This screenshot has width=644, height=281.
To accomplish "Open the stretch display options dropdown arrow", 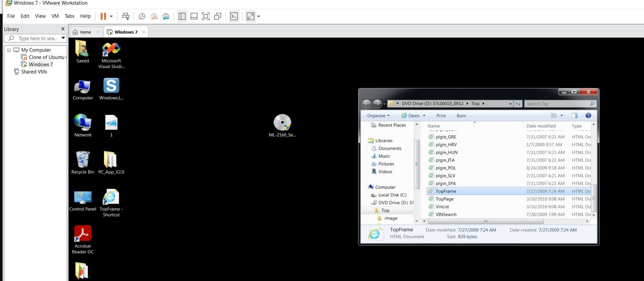I will click(x=258, y=17).
